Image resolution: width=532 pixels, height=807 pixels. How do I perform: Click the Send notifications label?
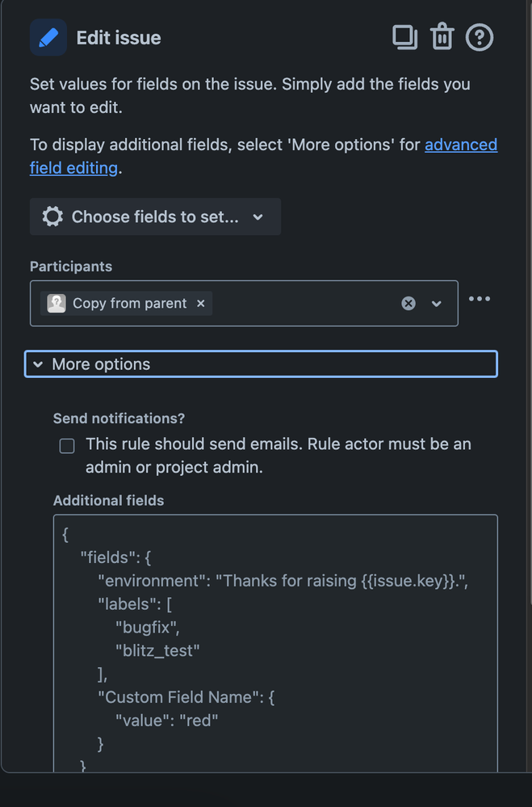point(119,418)
